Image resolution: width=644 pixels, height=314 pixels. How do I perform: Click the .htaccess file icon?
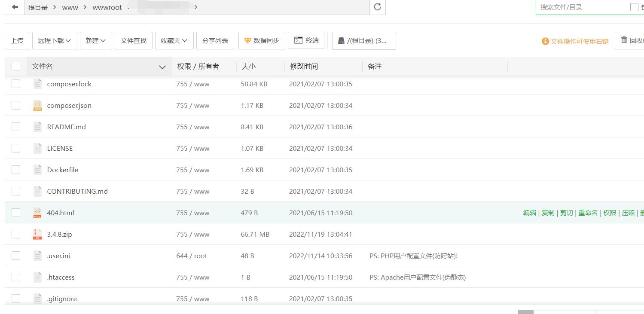tap(37, 277)
